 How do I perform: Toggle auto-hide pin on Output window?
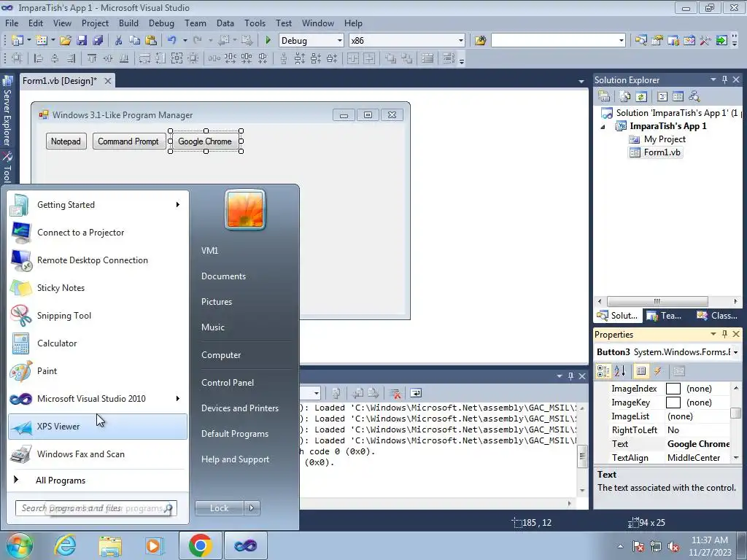click(x=570, y=376)
